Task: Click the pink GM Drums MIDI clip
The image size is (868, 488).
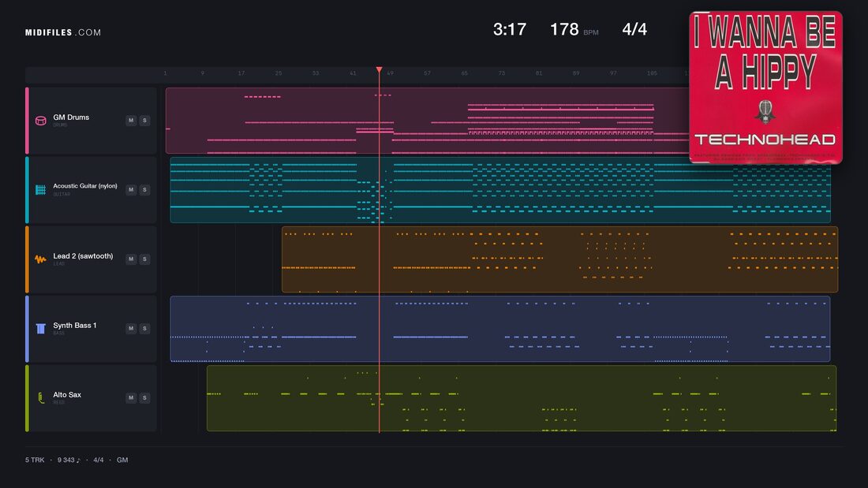Action: (428, 121)
